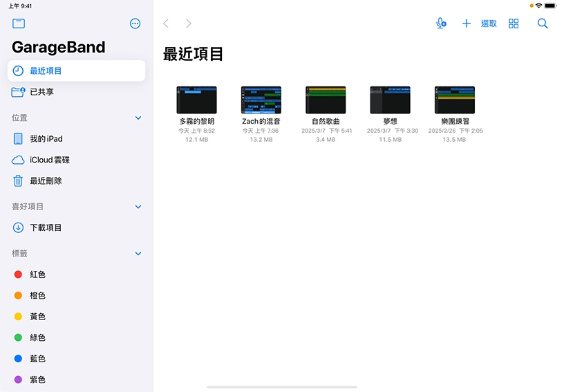Toggle the sidebar panel icon
564x392 pixels.
19,24
